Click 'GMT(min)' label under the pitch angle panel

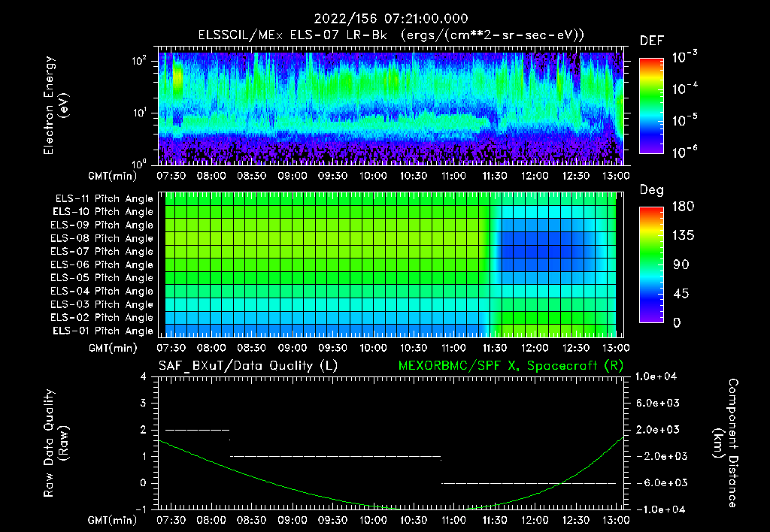coord(112,349)
